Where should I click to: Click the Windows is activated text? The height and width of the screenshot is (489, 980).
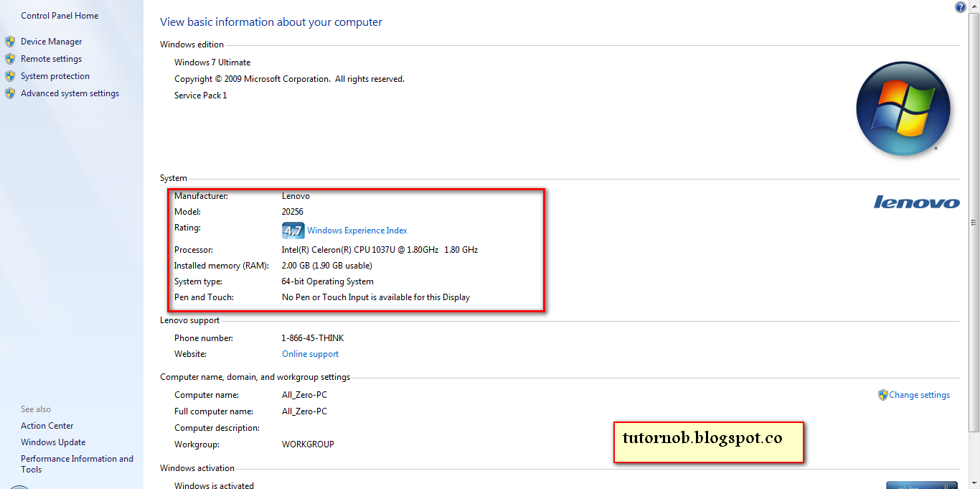pyautogui.click(x=214, y=486)
